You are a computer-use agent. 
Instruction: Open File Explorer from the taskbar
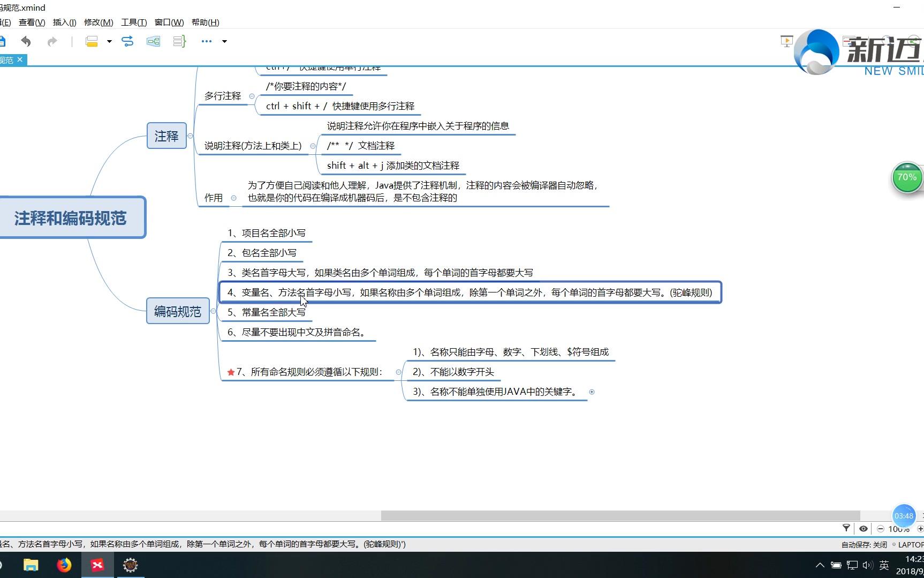(31, 565)
